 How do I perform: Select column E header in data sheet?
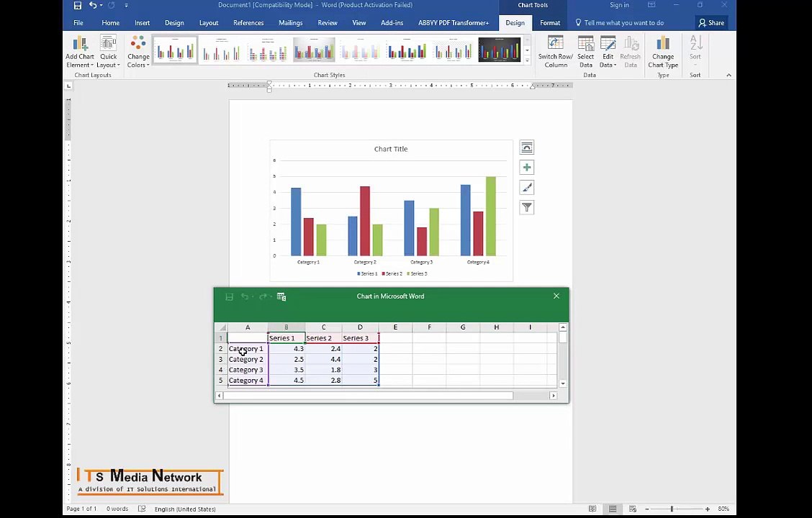click(395, 327)
